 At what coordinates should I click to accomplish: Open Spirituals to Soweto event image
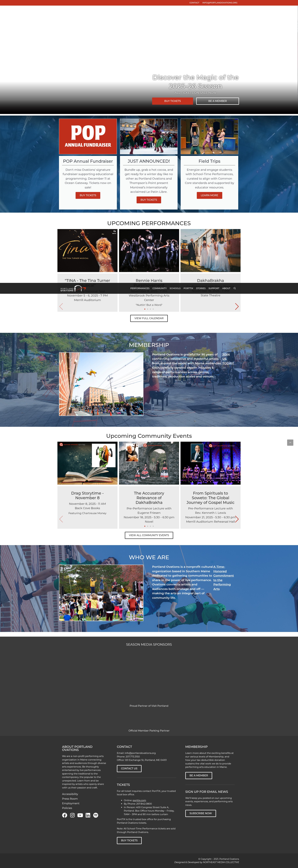coord(210,463)
